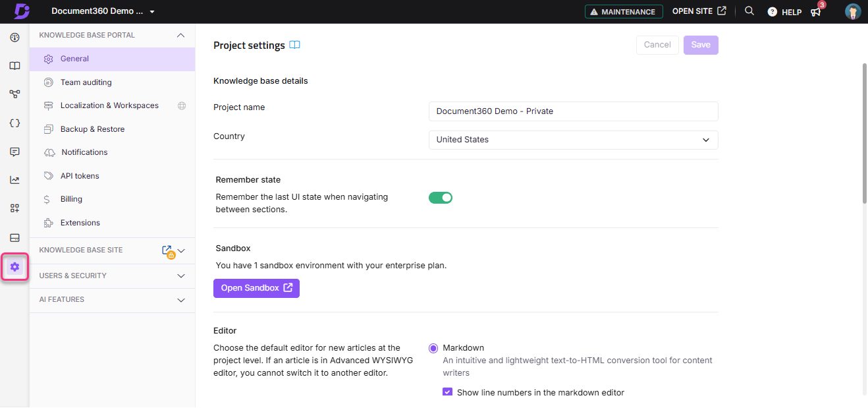
Task: Click the Editor section heading
Action: click(225, 331)
